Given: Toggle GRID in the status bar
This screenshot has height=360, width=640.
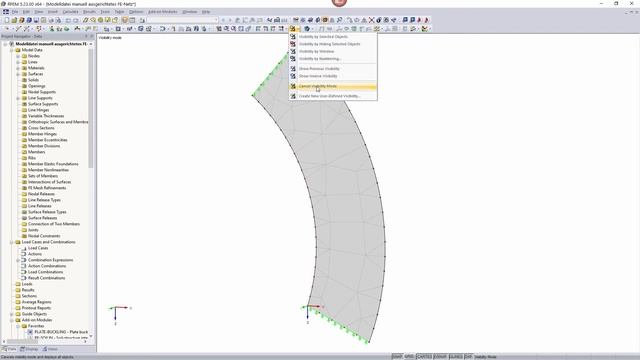Looking at the screenshot, I should [x=409, y=357].
